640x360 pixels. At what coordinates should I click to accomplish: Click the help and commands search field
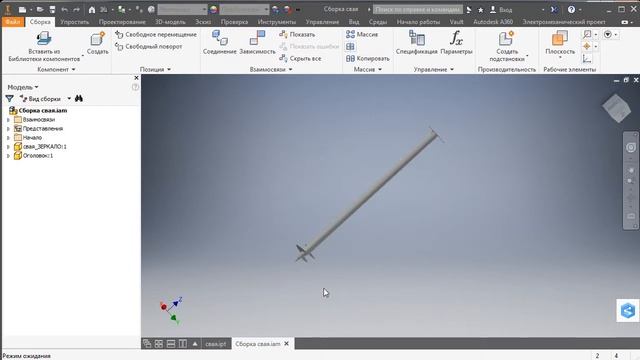click(x=418, y=9)
